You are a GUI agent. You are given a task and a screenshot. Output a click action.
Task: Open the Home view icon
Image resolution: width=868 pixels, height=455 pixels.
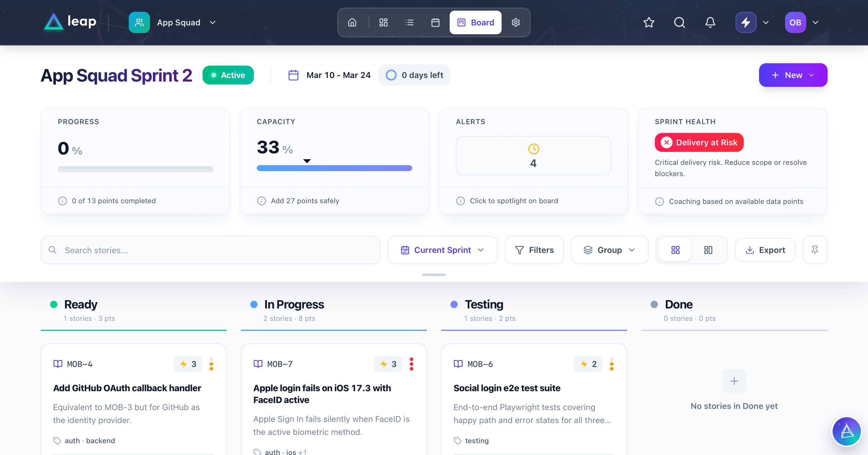click(352, 22)
